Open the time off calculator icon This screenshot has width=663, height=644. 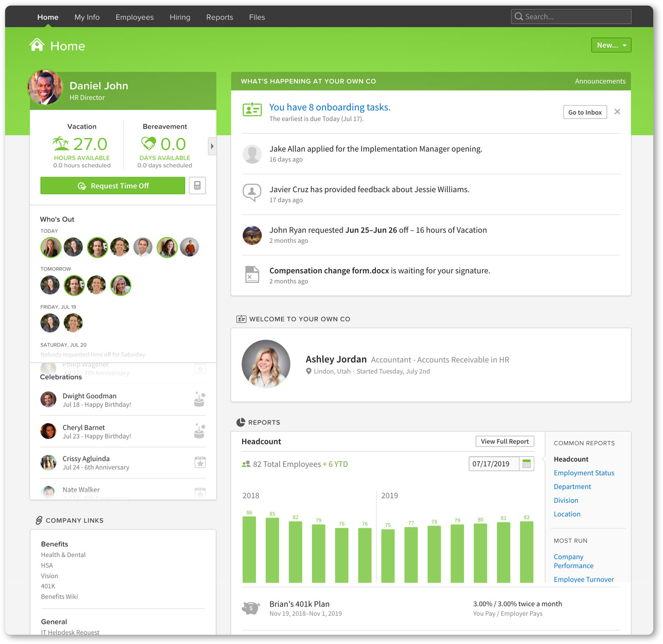tap(197, 186)
